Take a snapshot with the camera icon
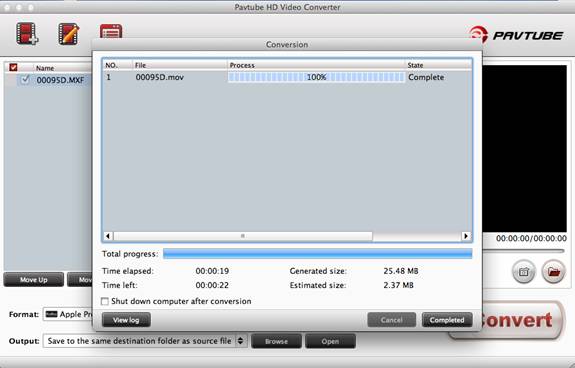 (x=524, y=272)
